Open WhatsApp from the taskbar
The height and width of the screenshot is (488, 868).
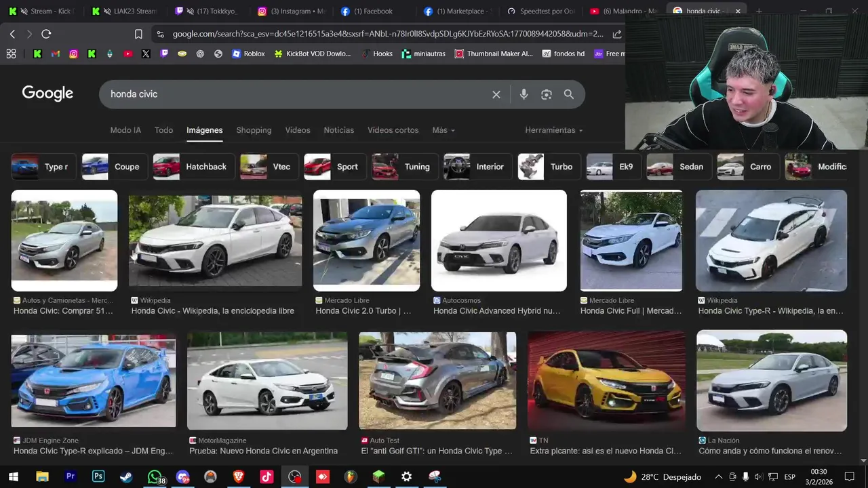155,477
